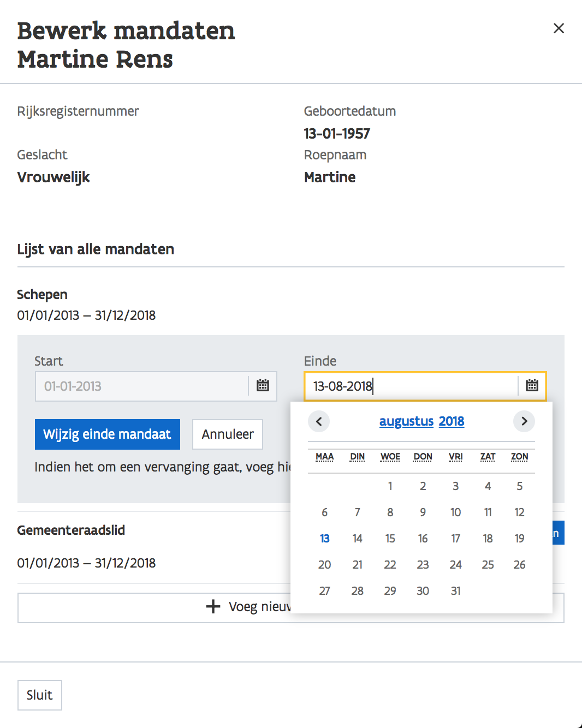This screenshot has width=582, height=728.
Task: Click Wijzig einde mandaat button
Action: [x=108, y=434]
